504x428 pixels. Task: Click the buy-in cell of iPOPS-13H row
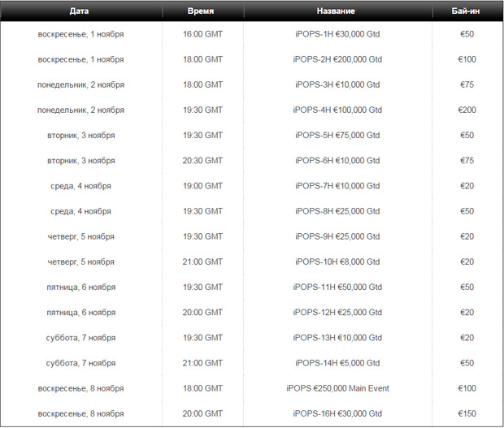(467, 338)
